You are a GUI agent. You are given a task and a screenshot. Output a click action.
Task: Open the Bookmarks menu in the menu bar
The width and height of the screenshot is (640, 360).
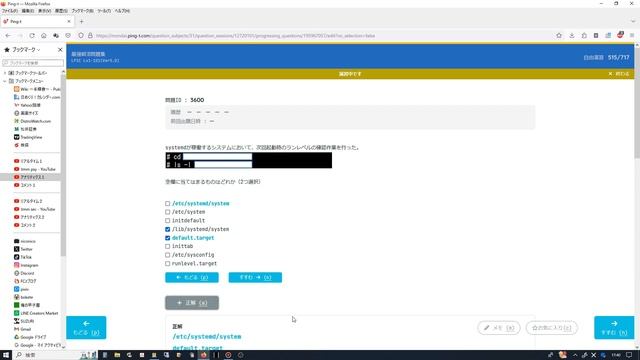[x=82, y=11]
